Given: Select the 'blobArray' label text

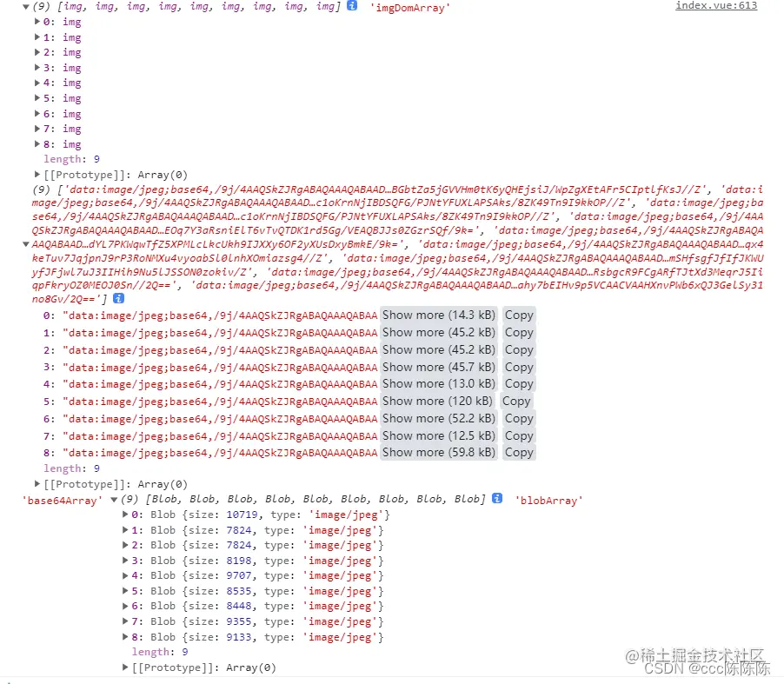Looking at the screenshot, I should (x=549, y=501).
